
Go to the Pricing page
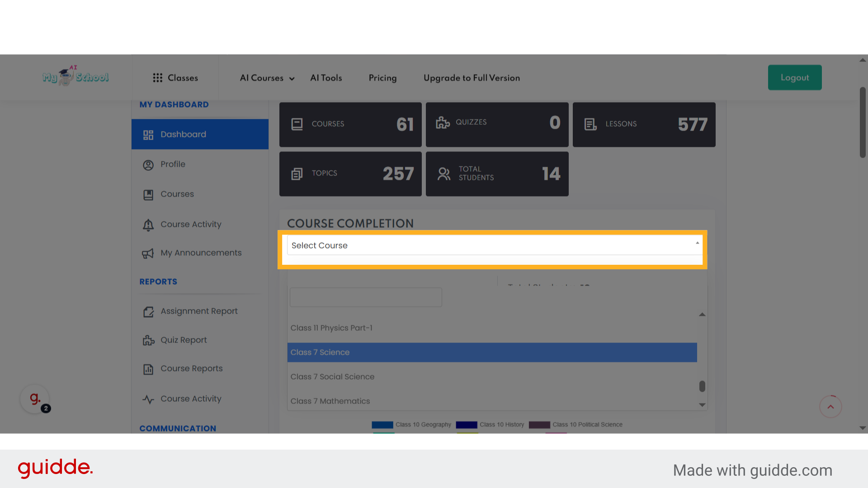click(382, 78)
